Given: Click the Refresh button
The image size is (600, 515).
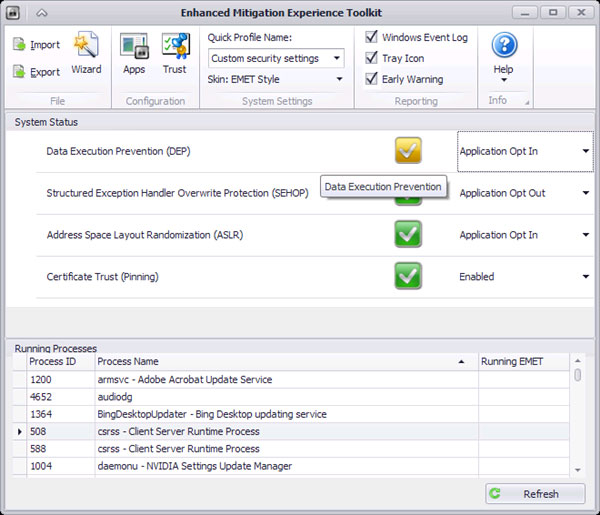Looking at the screenshot, I should [x=535, y=494].
